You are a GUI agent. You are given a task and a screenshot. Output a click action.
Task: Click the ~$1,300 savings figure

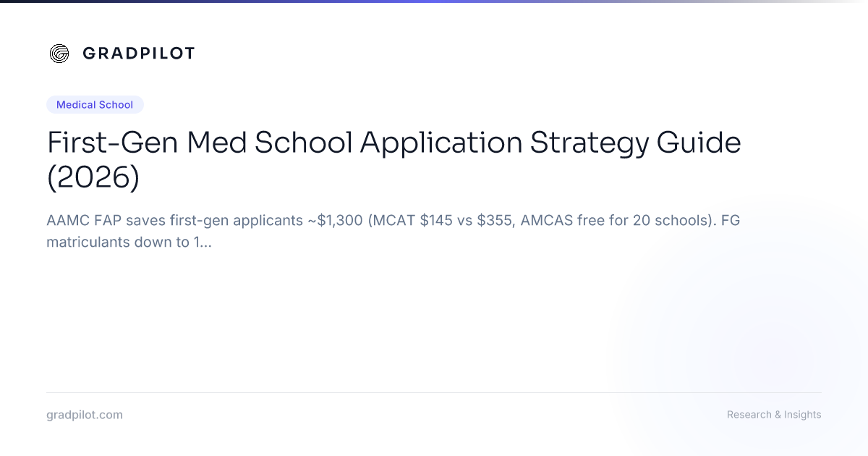tap(336, 221)
